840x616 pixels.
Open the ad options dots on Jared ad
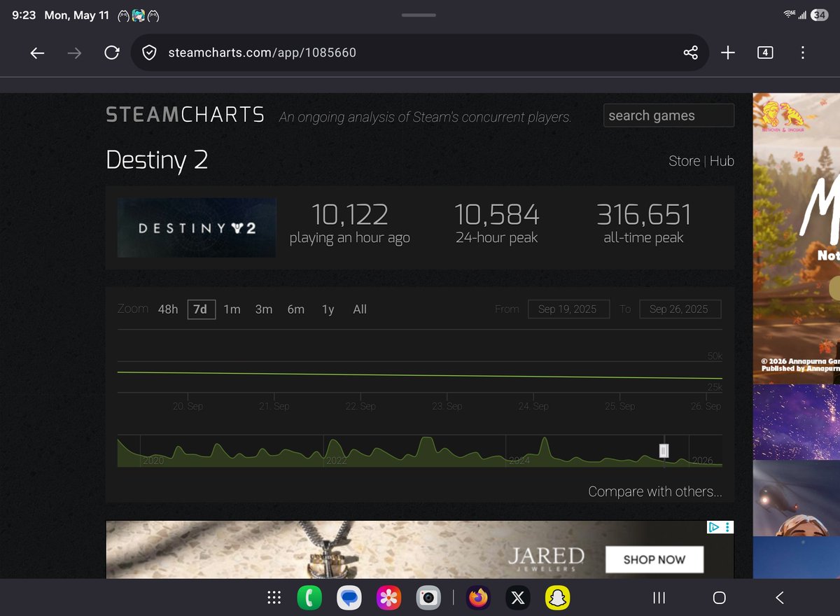(x=728, y=527)
